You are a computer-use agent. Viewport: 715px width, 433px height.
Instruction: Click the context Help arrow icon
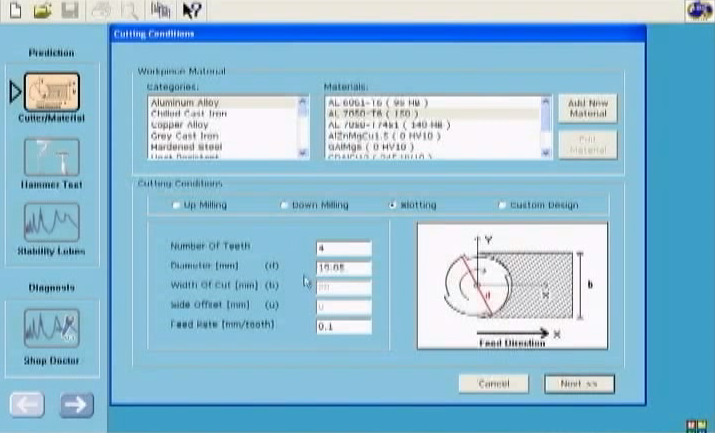(x=192, y=10)
